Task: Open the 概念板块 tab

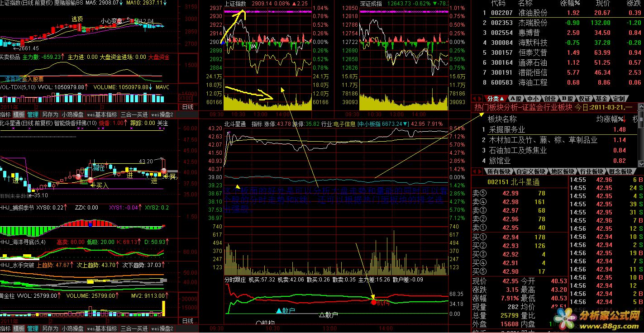Action: point(620,171)
